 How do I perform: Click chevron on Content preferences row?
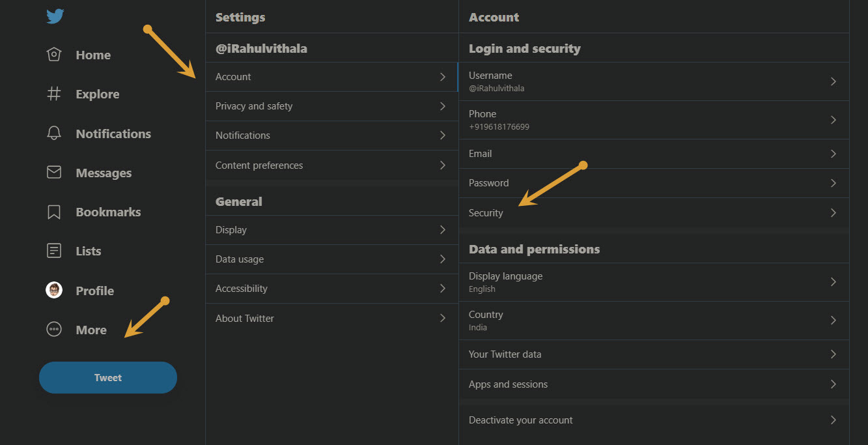tap(443, 165)
